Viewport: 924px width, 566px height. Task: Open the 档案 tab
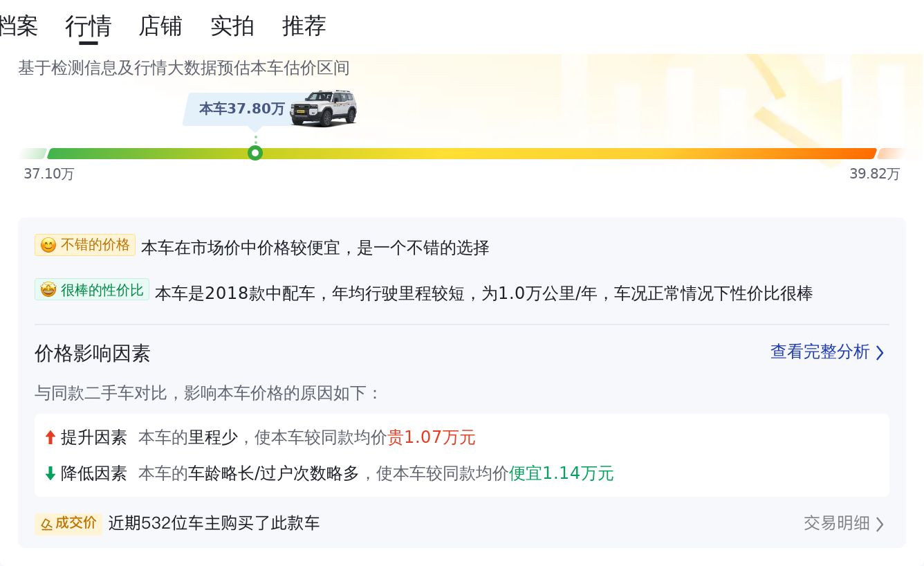(x=18, y=26)
